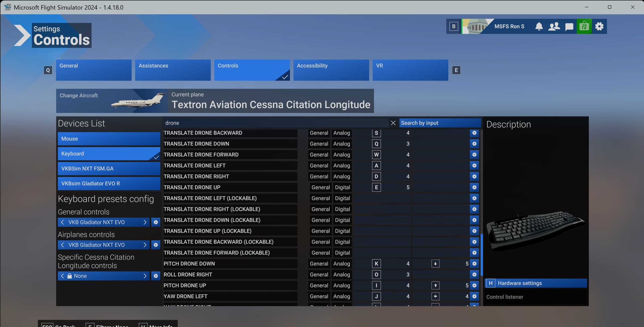Select next Airplanes controls preset arrow
This screenshot has height=327, width=644.
[x=145, y=245]
